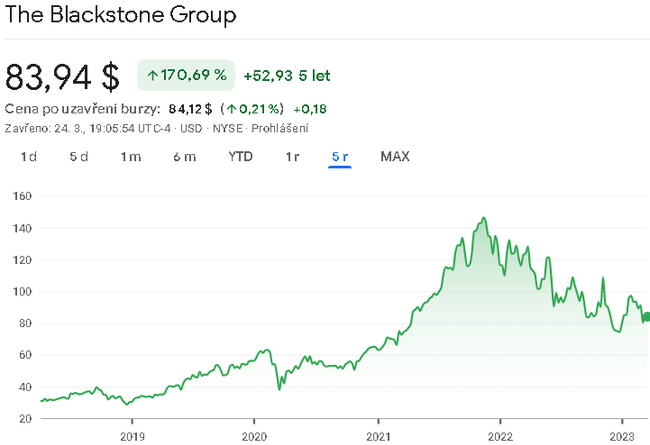Show the MAX price history
Image resolution: width=650 pixels, height=445 pixels.
pyautogui.click(x=395, y=157)
